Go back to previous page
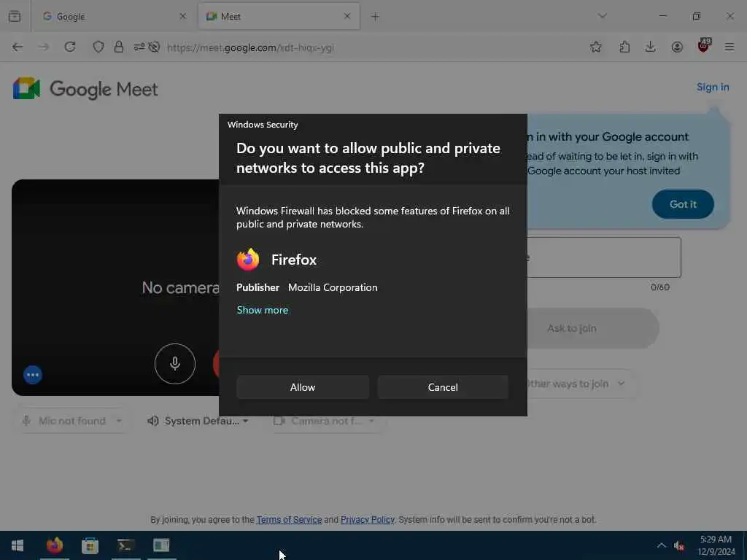Screen dimensions: 747x560 click(18, 47)
